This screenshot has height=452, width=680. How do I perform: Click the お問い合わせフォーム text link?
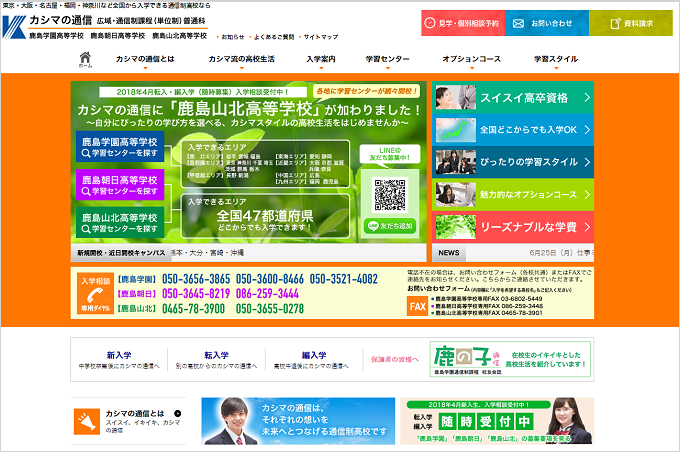(x=438, y=288)
